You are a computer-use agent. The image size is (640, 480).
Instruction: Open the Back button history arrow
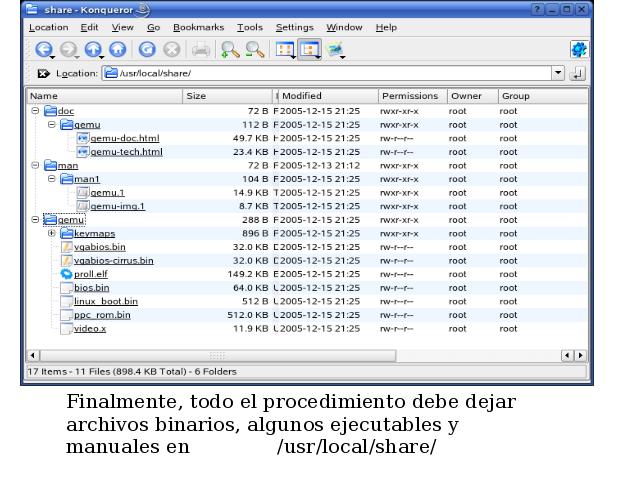pos(53,57)
